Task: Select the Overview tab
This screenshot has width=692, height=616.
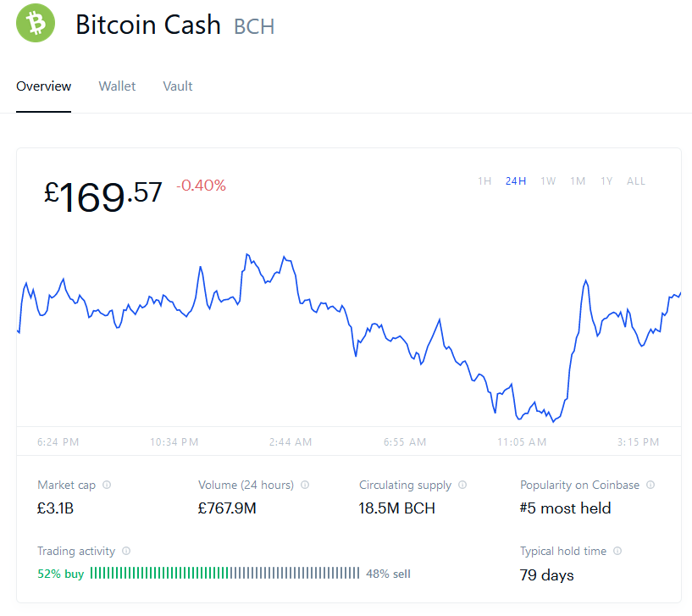Action: (44, 86)
